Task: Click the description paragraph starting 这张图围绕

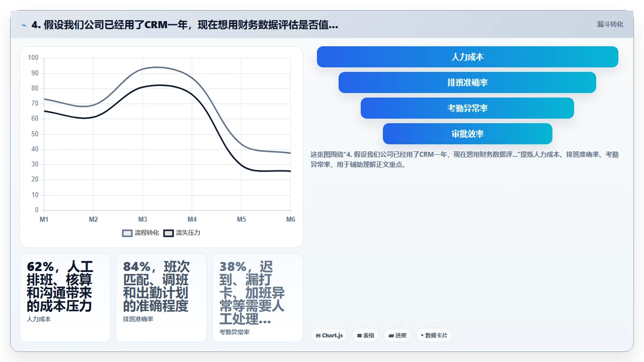Action: [464, 159]
